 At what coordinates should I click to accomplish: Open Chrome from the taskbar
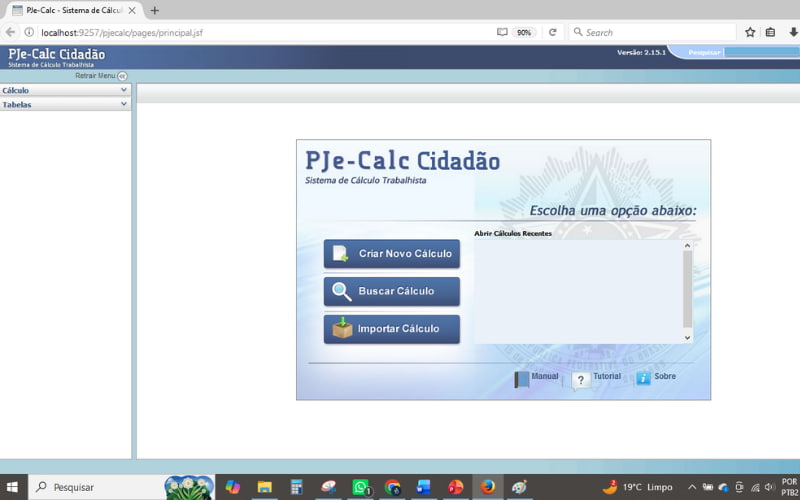pos(392,487)
